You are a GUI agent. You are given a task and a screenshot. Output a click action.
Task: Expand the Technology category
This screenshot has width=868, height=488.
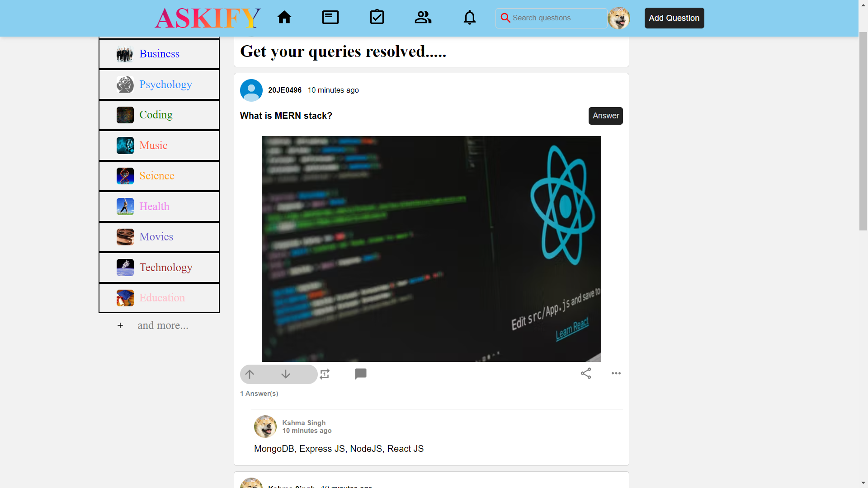coord(165,267)
